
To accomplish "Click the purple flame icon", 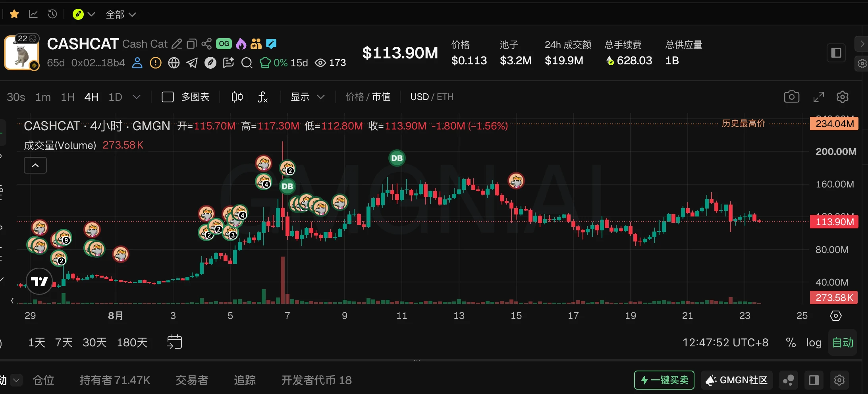I will click(x=241, y=44).
